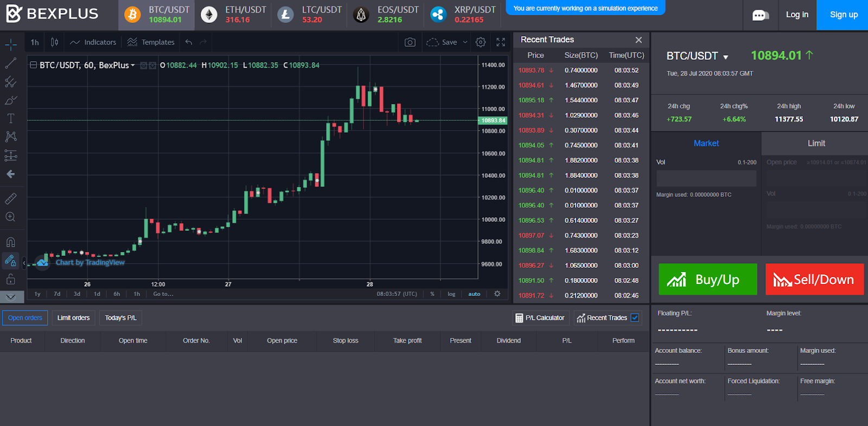Open axis settings gear below the chart

click(x=497, y=294)
